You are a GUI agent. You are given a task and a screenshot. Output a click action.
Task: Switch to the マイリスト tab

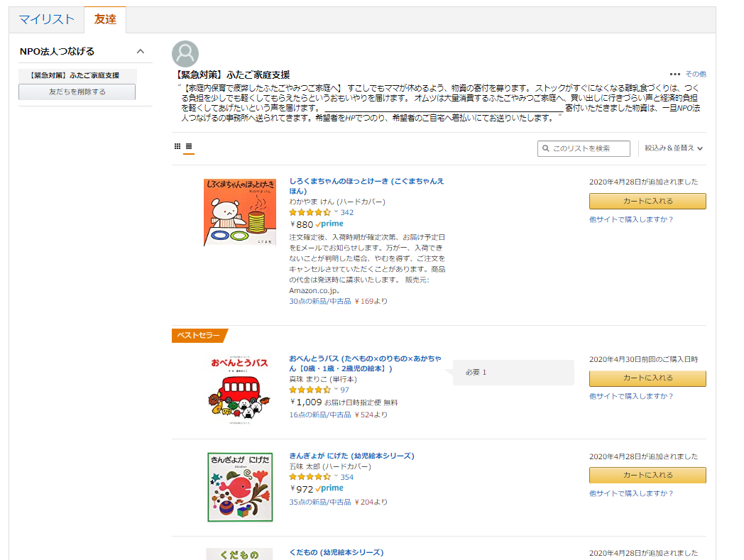[x=47, y=19]
